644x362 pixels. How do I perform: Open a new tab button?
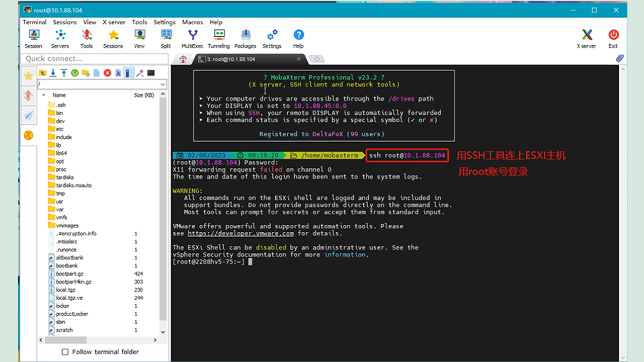pos(316,59)
